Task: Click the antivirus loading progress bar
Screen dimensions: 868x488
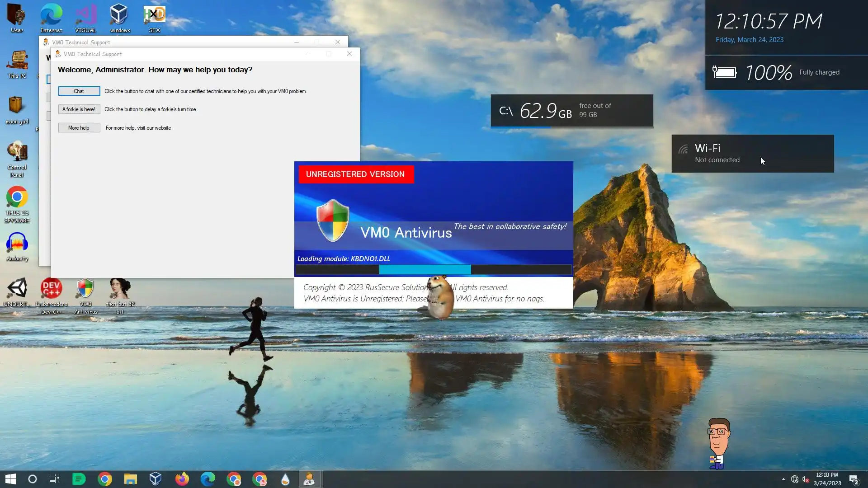Action: pos(433,270)
